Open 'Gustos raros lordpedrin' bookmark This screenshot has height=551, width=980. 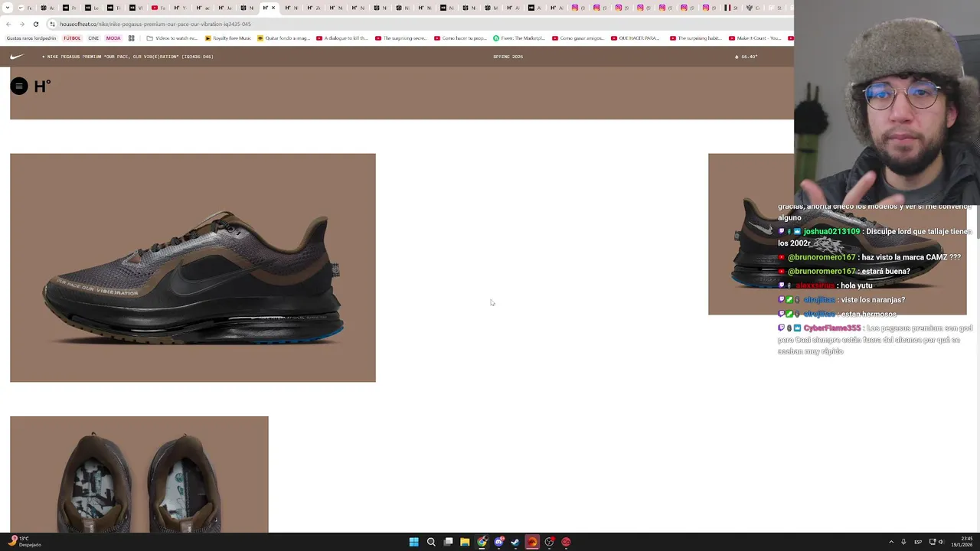click(x=31, y=38)
